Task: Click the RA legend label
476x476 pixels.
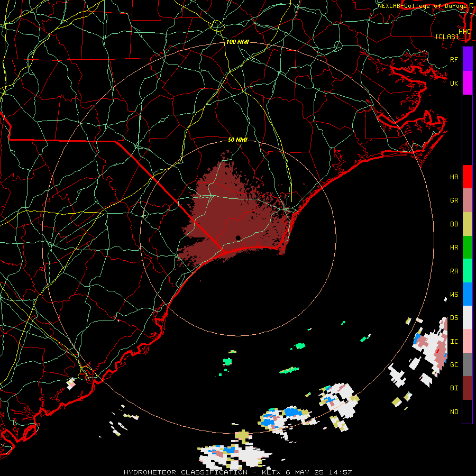Action: (x=454, y=271)
